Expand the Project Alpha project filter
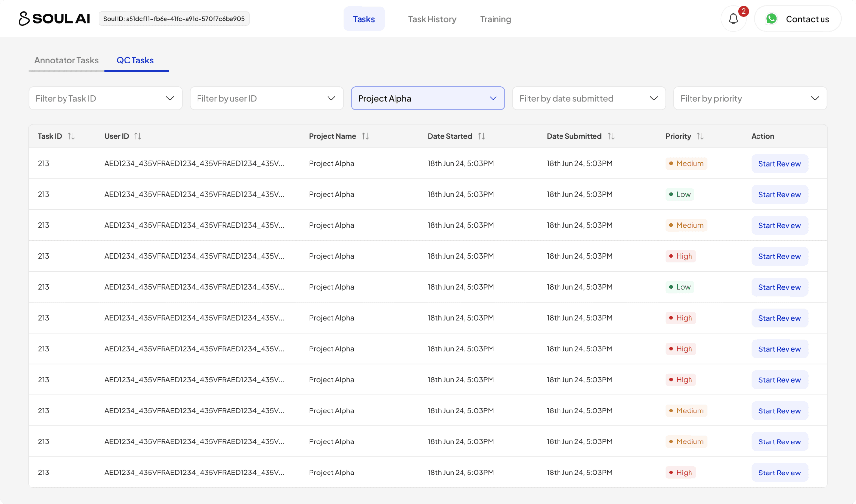856x504 pixels. point(428,98)
